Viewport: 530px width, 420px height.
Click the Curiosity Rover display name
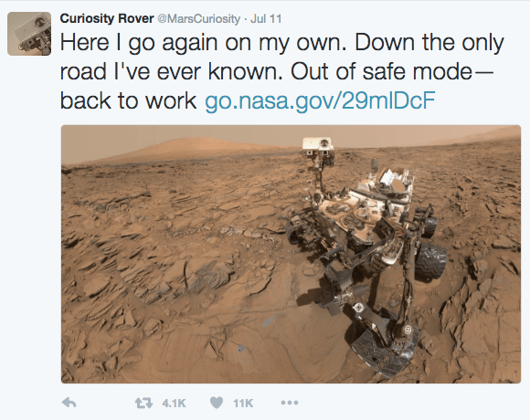(x=107, y=18)
